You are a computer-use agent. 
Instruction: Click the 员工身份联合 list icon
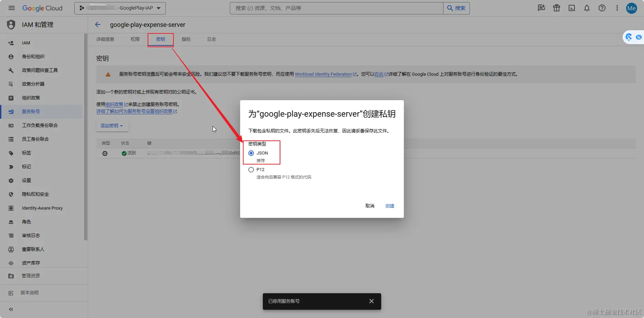click(x=11, y=139)
